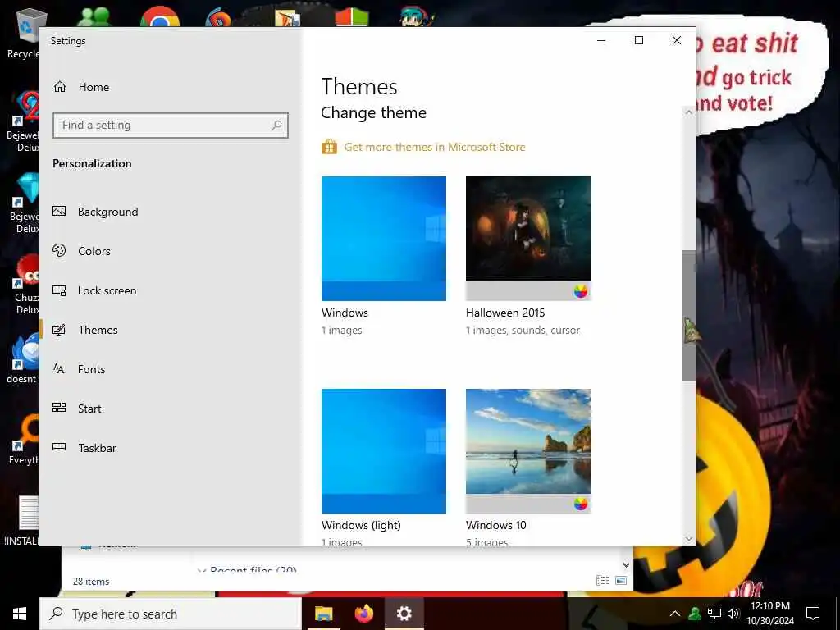Image resolution: width=840 pixels, height=630 pixels.
Task: Click the Settings page vertical scrollbar thumb
Action: (689, 316)
